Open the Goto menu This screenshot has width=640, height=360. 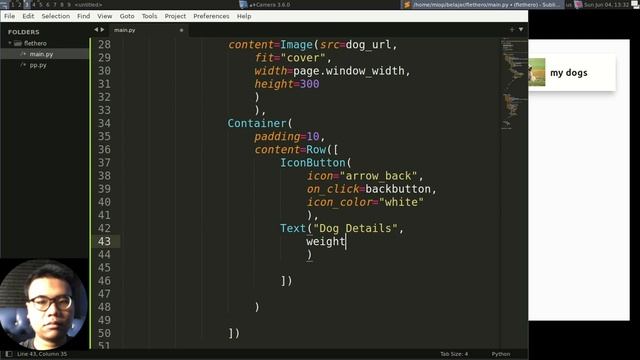127,16
